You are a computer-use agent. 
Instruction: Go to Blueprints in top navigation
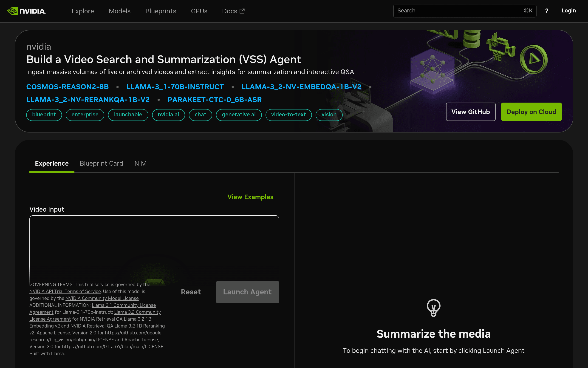tap(161, 11)
